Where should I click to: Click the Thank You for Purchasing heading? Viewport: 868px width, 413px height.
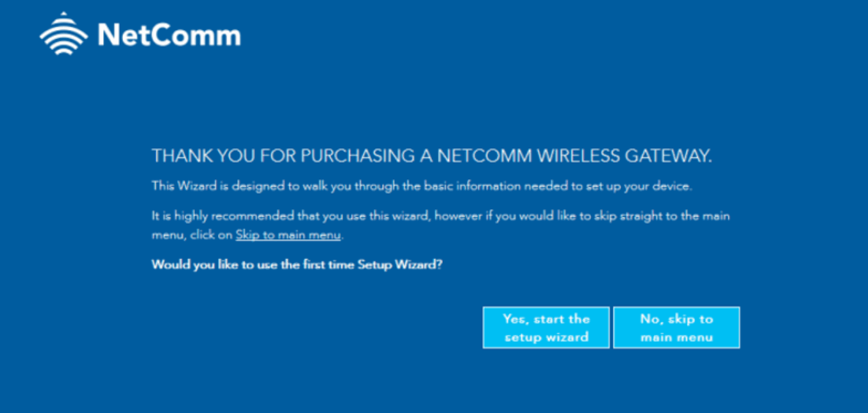(x=431, y=156)
